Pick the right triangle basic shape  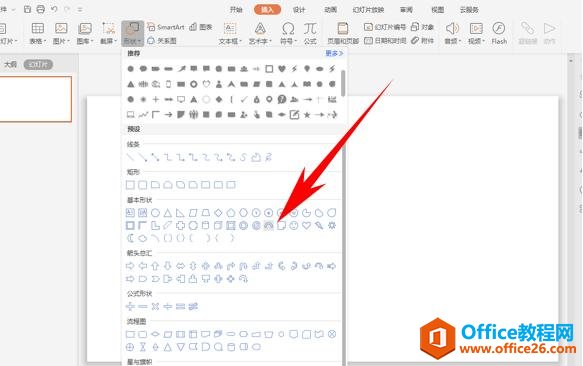click(180, 213)
